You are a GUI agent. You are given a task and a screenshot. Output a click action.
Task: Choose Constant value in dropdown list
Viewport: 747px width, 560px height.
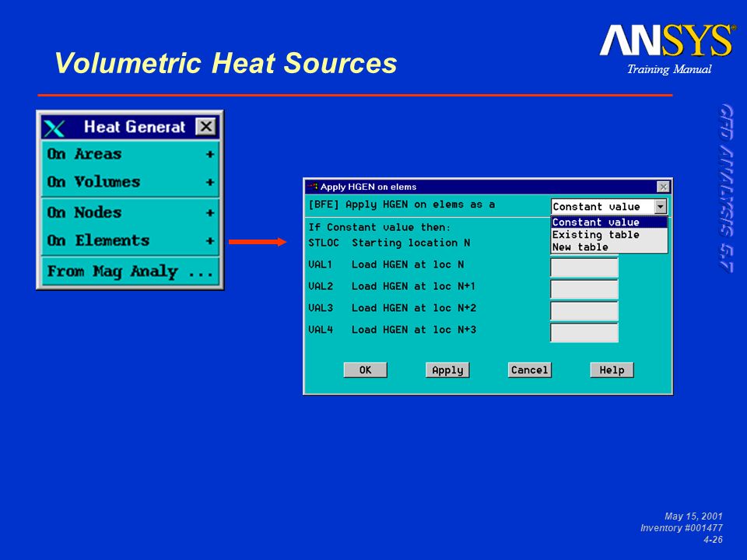(x=608, y=222)
